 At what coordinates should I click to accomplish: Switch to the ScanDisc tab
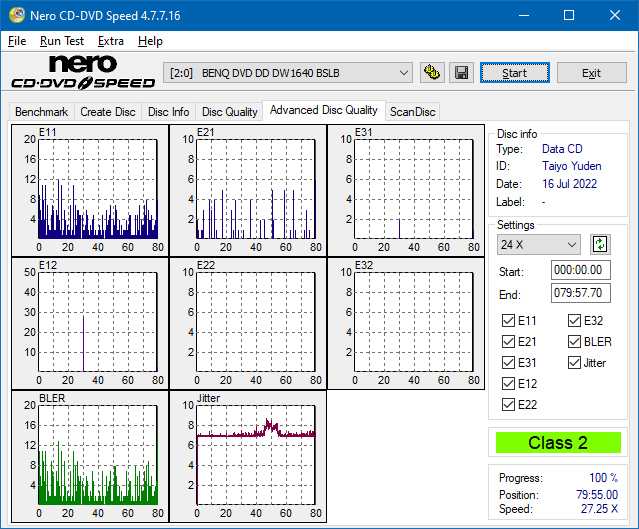(412, 112)
